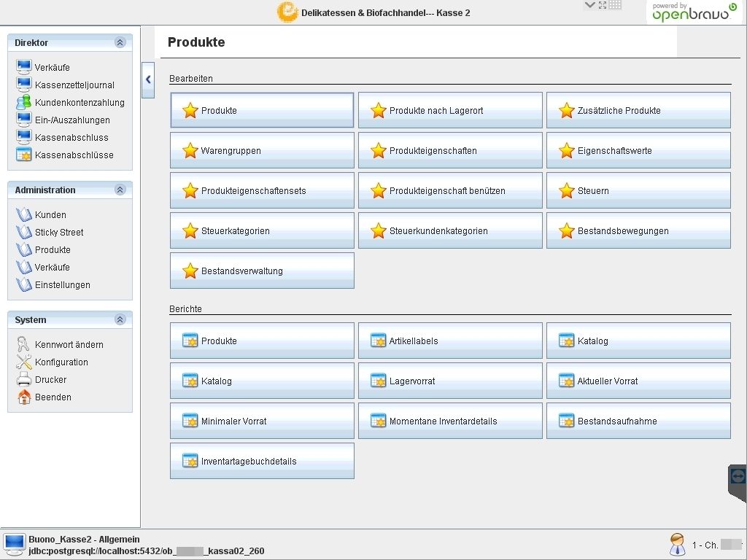Click the monitor icon beside Buono_Kasse2

15,544
